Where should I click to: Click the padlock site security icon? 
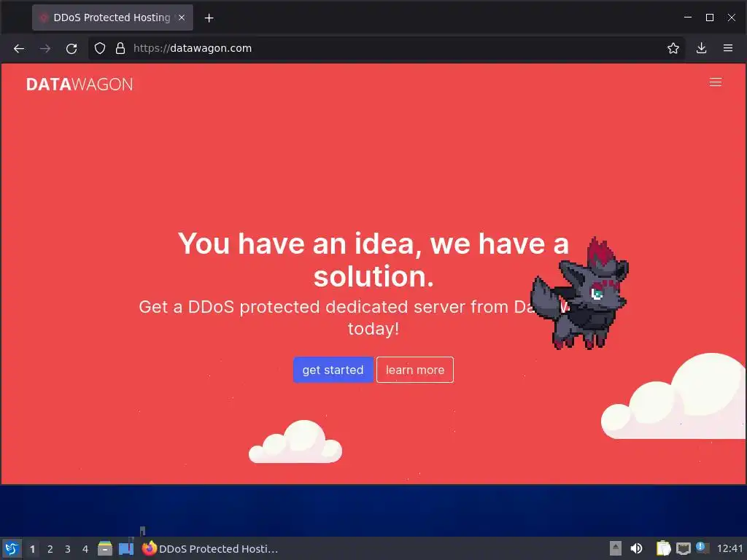(120, 48)
